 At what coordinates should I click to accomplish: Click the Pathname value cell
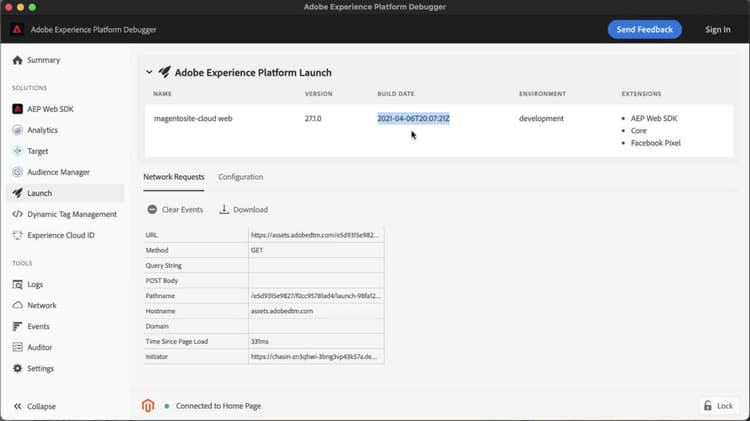(x=316, y=296)
